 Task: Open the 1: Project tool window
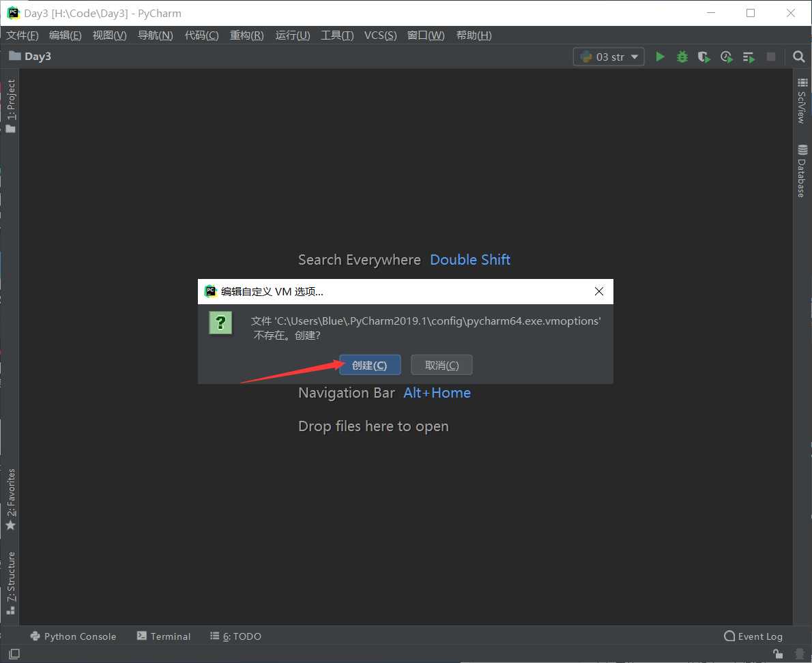[x=10, y=106]
